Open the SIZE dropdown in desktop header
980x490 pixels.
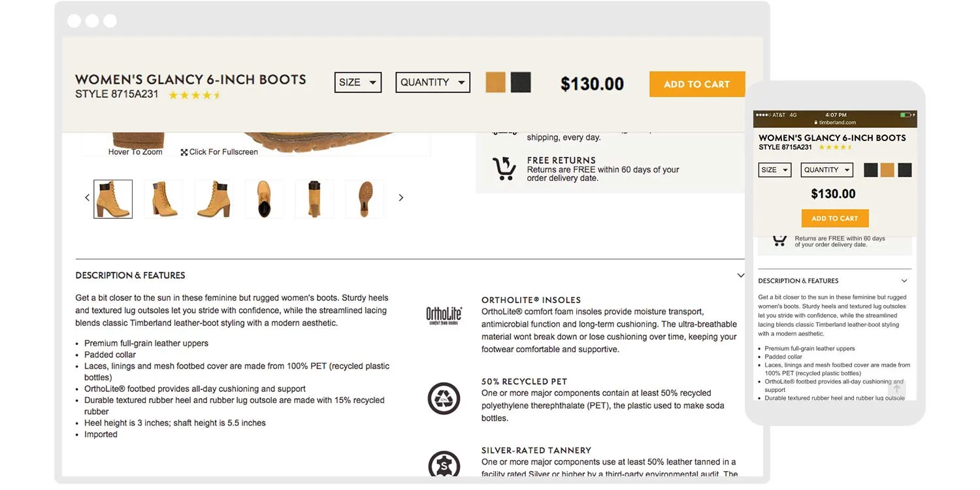click(358, 82)
